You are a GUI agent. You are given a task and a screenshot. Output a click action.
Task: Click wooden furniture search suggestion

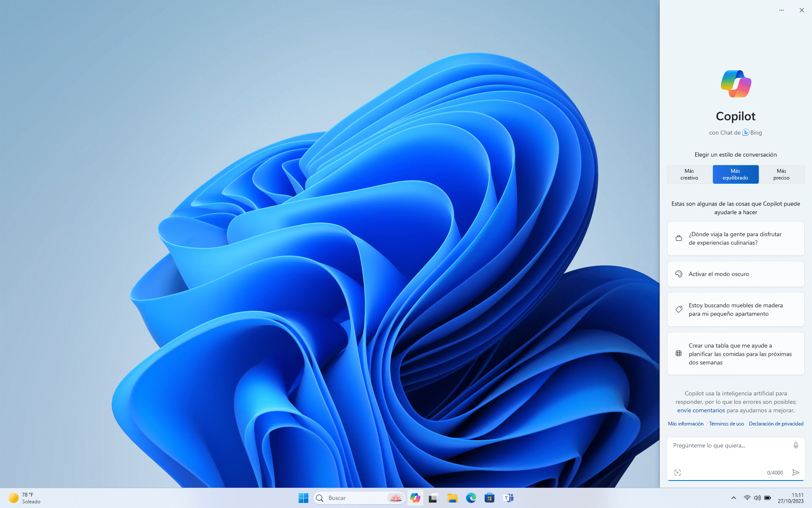735,309
